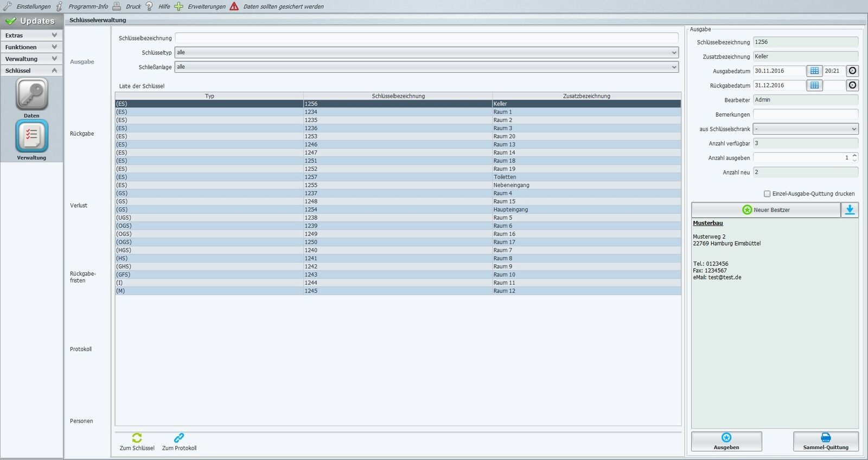
Task: Click the Ausgabe time field showing 20:21
Action: pyautogui.click(x=834, y=71)
